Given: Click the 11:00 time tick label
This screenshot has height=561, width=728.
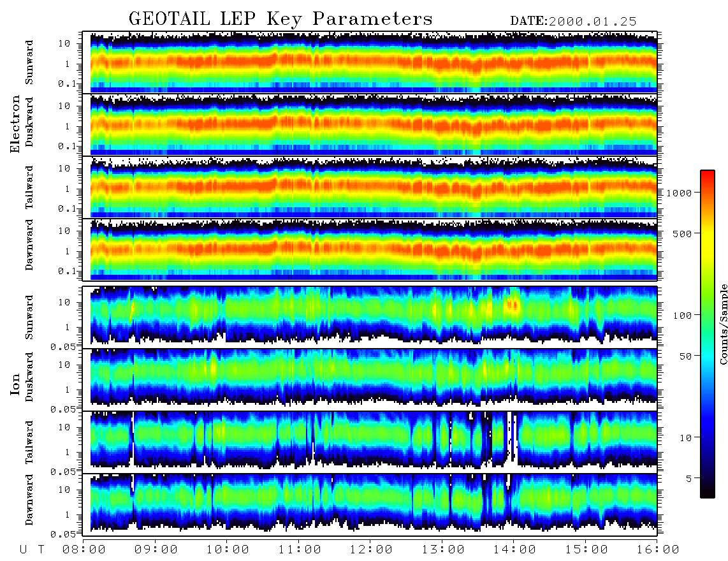Looking at the screenshot, I should click(x=300, y=550).
